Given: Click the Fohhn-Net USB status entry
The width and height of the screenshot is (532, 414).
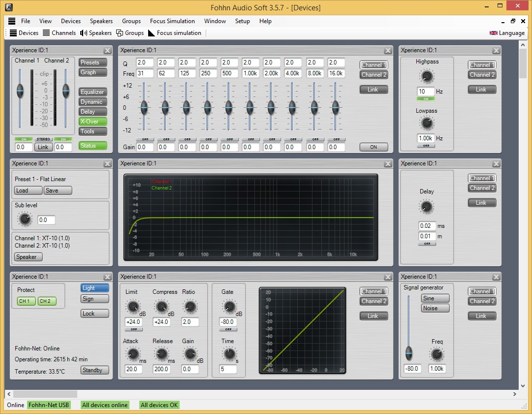Looking at the screenshot, I should (x=49, y=405).
